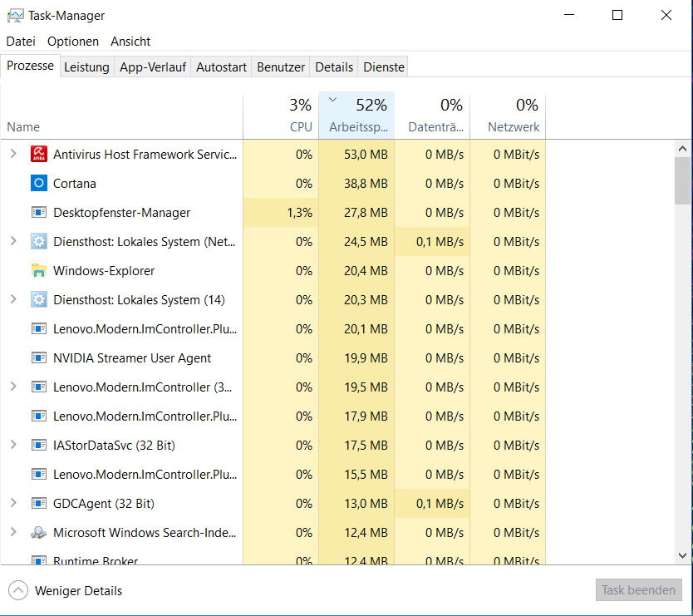
Task: Click icon of Lenovo plugin using 17,9 MB
Action: 39,416
